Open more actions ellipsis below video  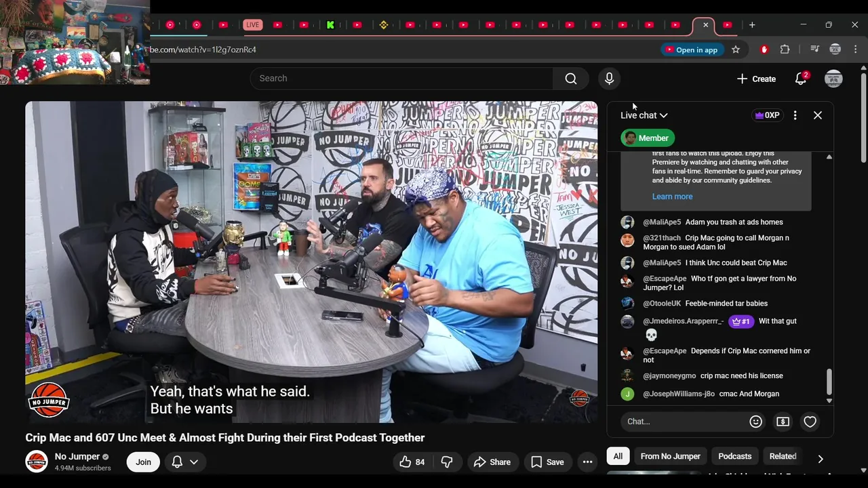587,462
